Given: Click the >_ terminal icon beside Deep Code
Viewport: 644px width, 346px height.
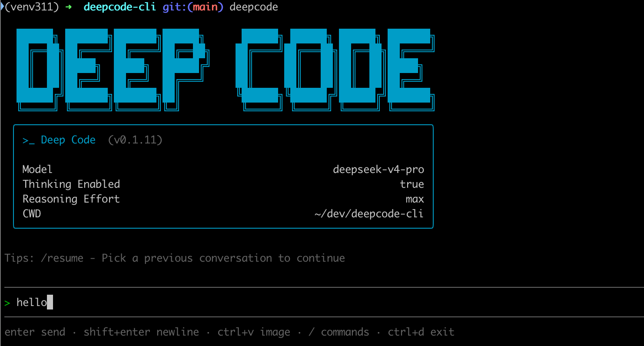Looking at the screenshot, I should tap(28, 140).
